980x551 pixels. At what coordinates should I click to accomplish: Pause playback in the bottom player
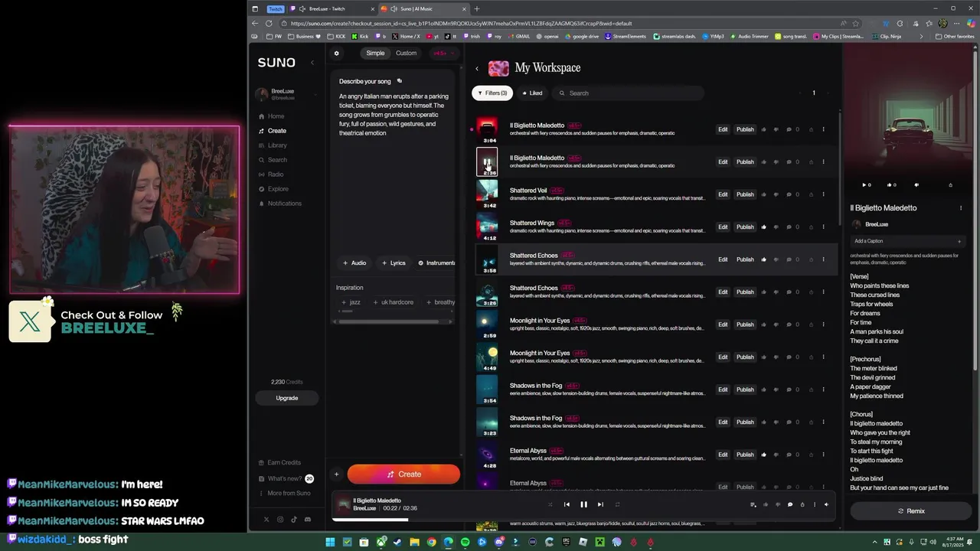pos(583,504)
